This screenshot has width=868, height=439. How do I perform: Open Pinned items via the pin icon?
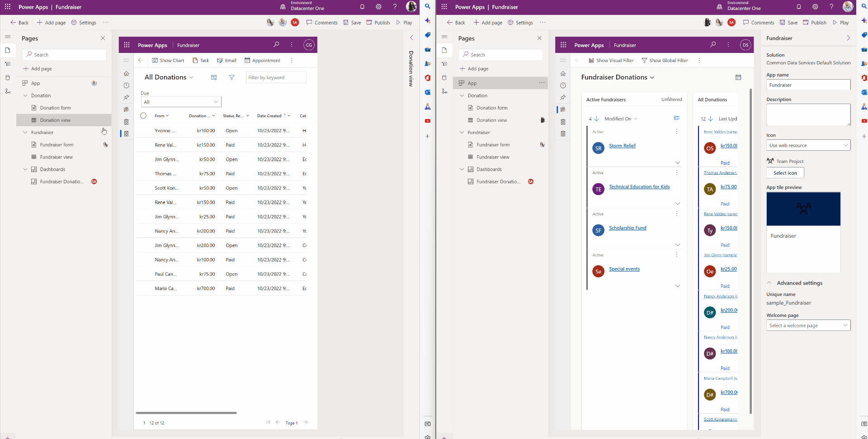(127, 98)
